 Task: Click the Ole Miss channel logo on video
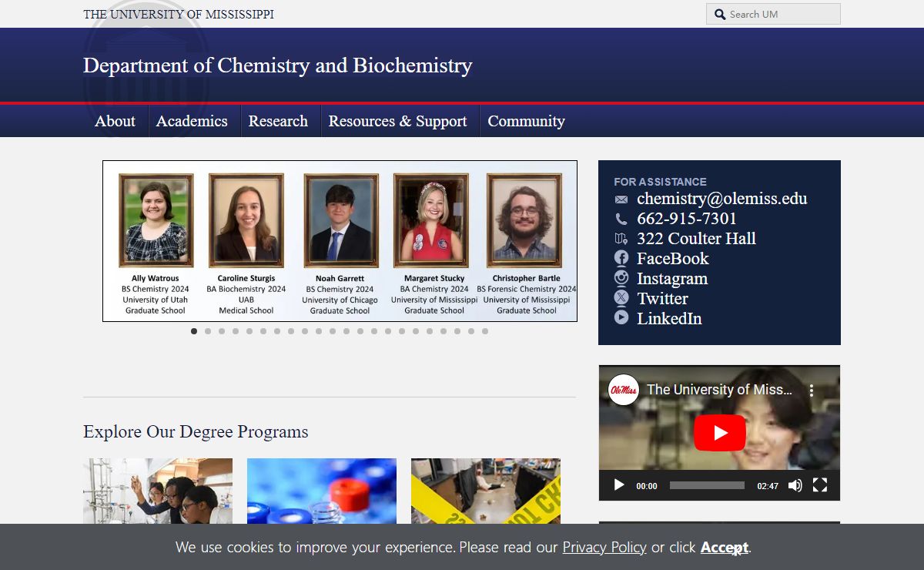click(624, 390)
